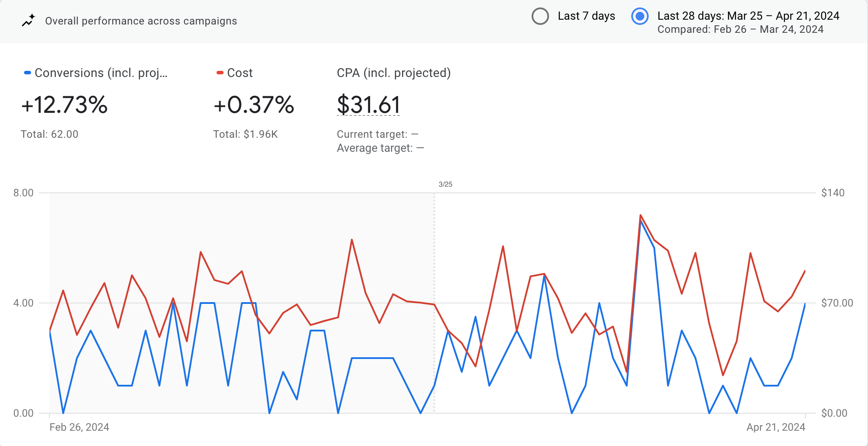This screenshot has height=446, width=868.
Task: Click the Total: 62.00 conversions text
Action: click(49, 134)
